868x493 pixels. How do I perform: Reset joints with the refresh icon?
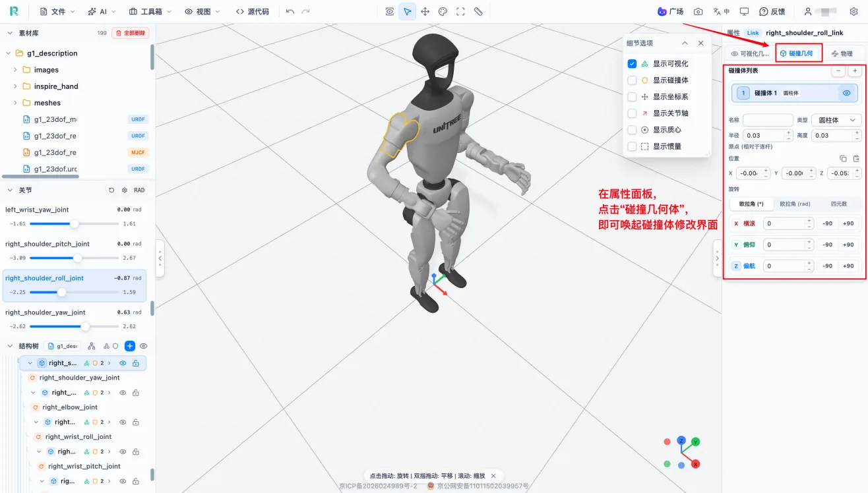(x=111, y=190)
